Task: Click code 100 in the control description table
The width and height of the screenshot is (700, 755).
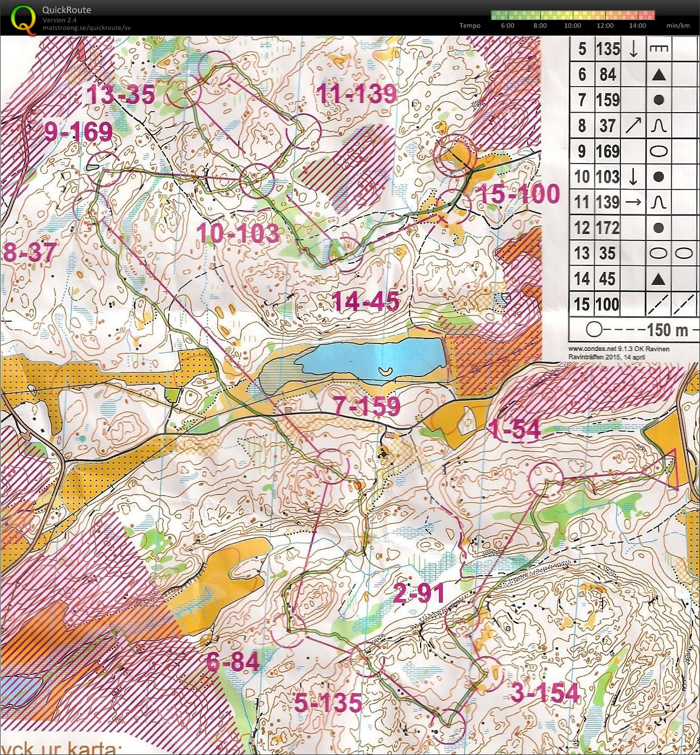Action: click(x=608, y=304)
